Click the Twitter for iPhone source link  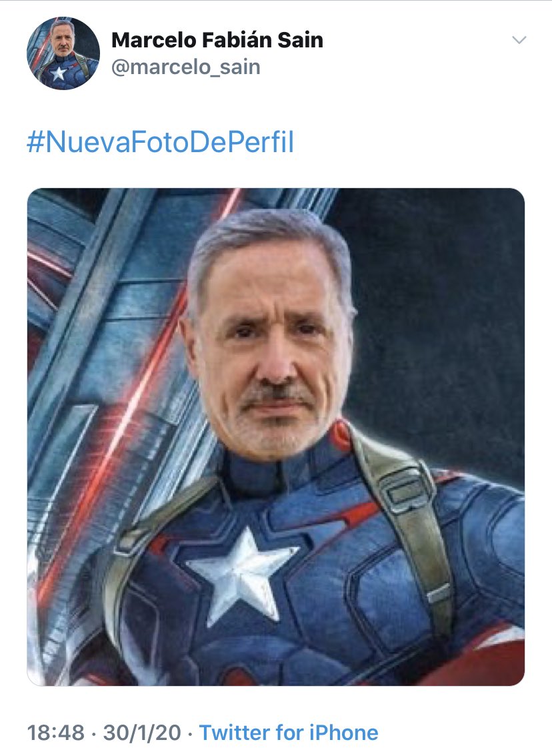(x=289, y=733)
